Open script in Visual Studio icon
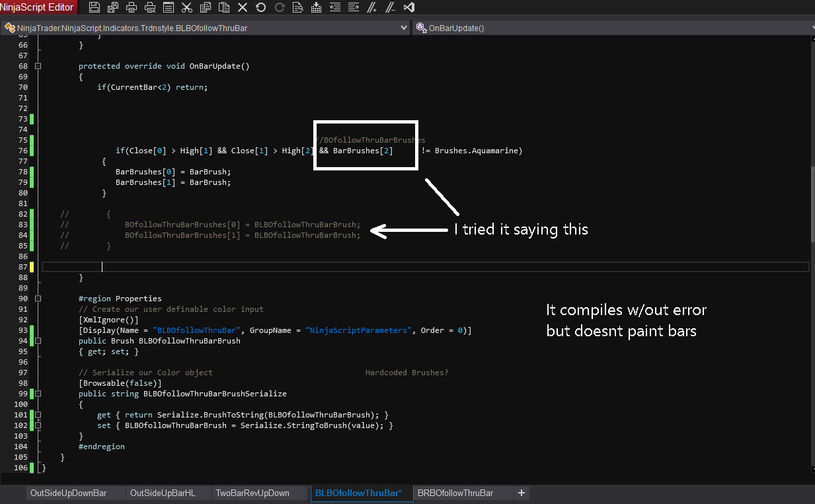The height and width of the screenshot is (504, 815). coord(409,7)
